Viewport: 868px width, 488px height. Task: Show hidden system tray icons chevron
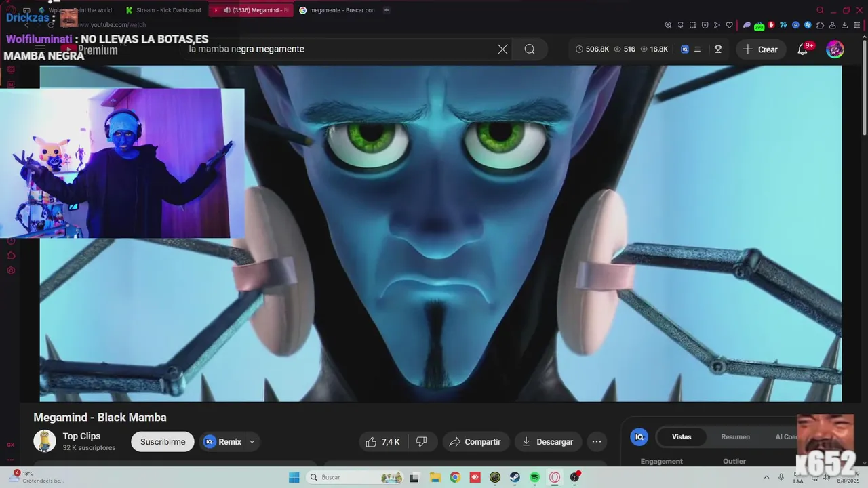(766, 477)
